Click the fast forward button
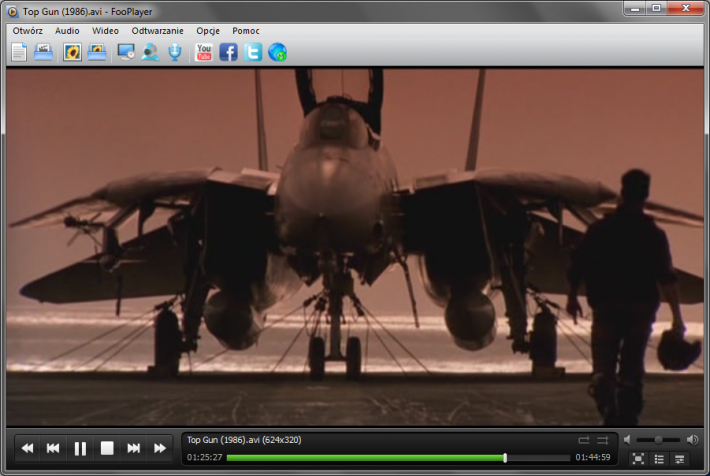 pos(159,448)
